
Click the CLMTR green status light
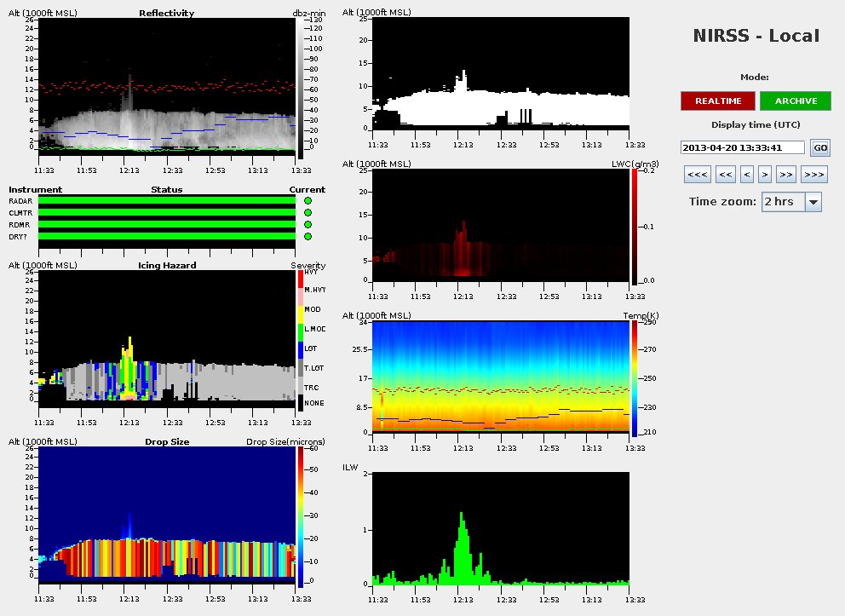[308, 213]
